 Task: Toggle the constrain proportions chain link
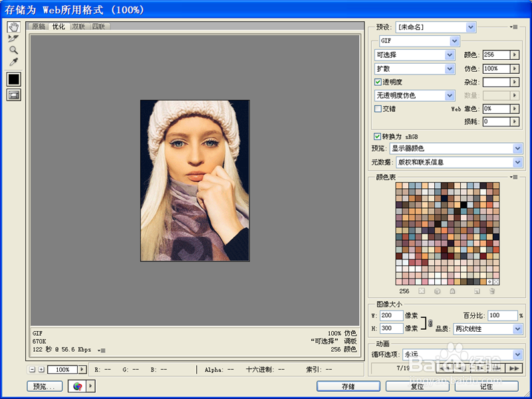[x=430, y=323]
